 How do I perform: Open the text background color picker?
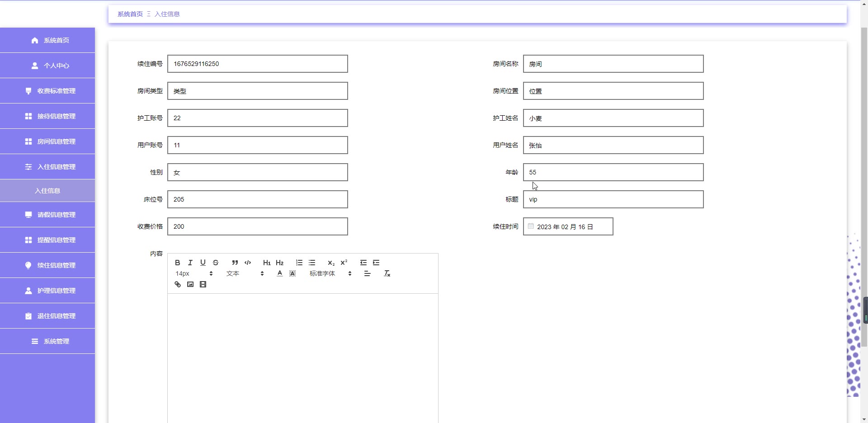tap(292, 273)
